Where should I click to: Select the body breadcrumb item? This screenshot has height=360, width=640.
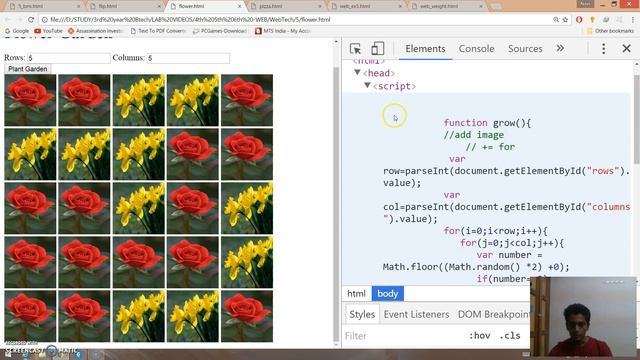click(x=387, y=293)
